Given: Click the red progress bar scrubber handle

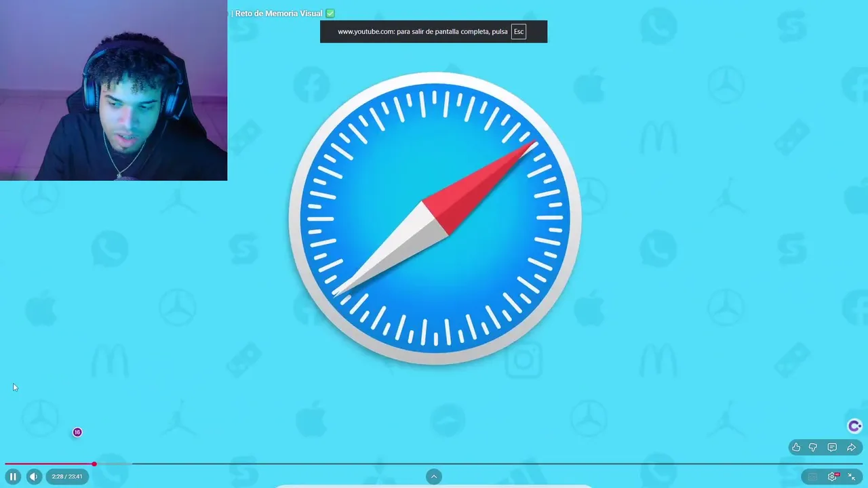Looking at the screenshot, I should pyautogui.click(x=94, y=464).
